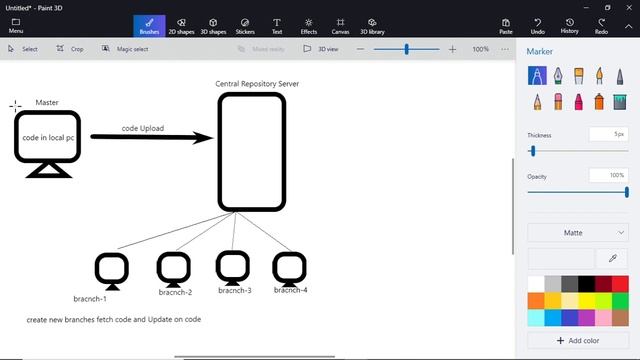Pick the white color swatch
640x360 pixels.
click(x=536, y=284)
